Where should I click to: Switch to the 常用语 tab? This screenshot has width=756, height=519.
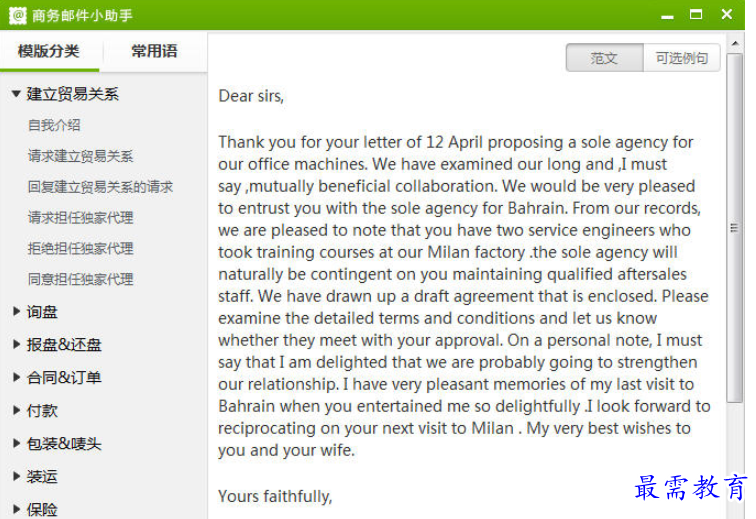pyautogui.click(x=154, y=51)
